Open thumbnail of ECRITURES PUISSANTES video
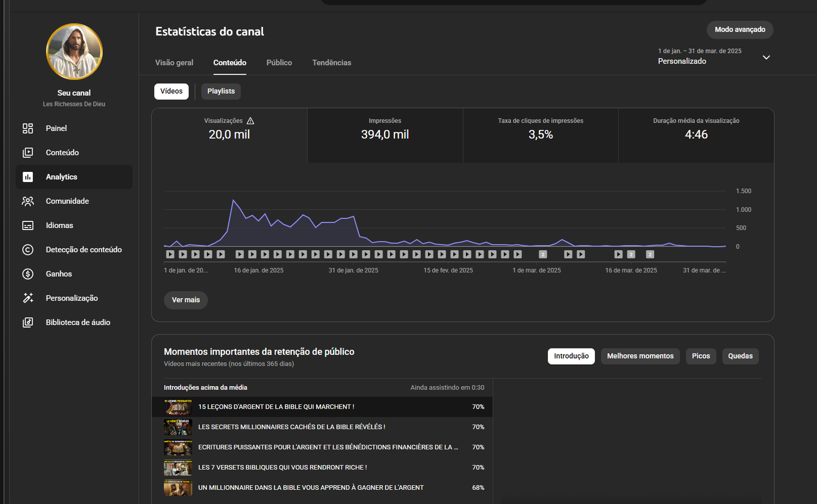The image size is (817, 504). [178, 447]
